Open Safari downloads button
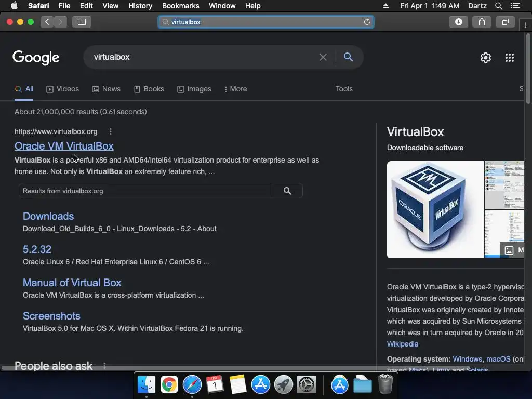The image size is (532, 399). (x=458, y=22)
